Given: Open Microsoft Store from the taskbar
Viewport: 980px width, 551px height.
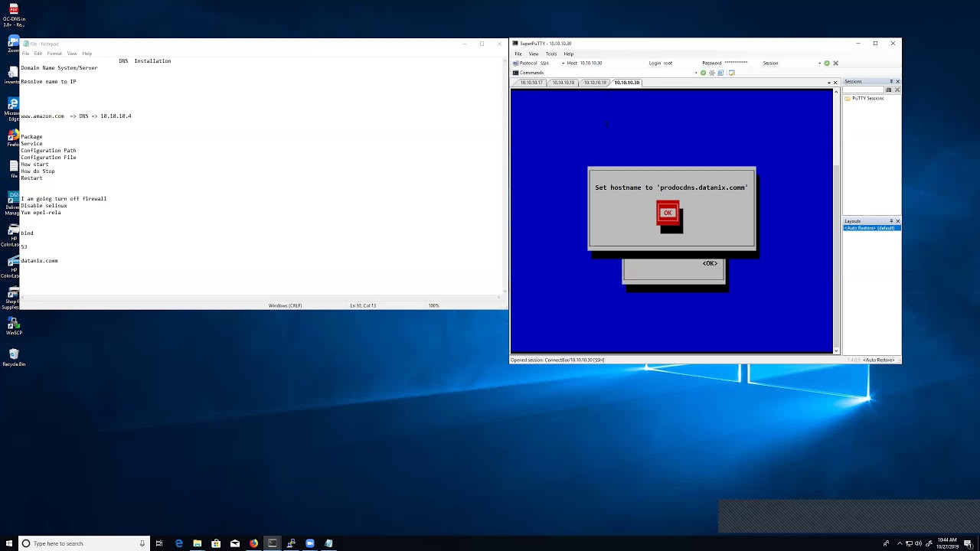Looking at the screenshot, I should tap(216, 543).
